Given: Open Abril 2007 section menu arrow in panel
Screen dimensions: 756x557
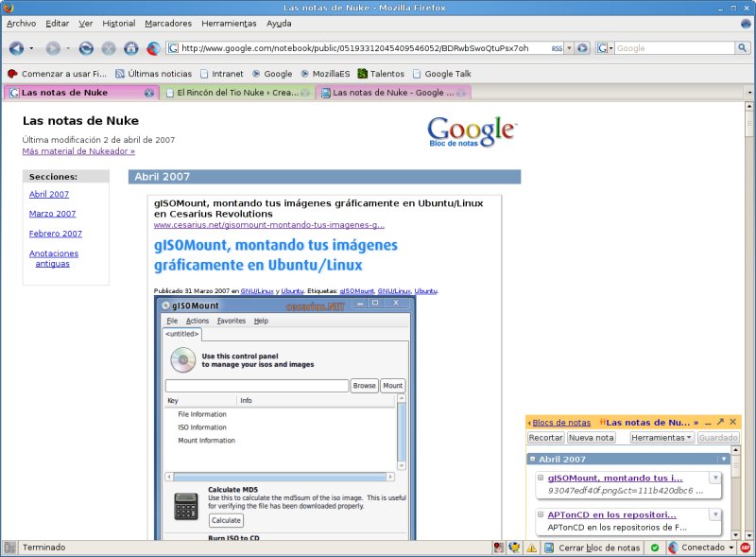Looking at the screenshot, I should point(724,459).
